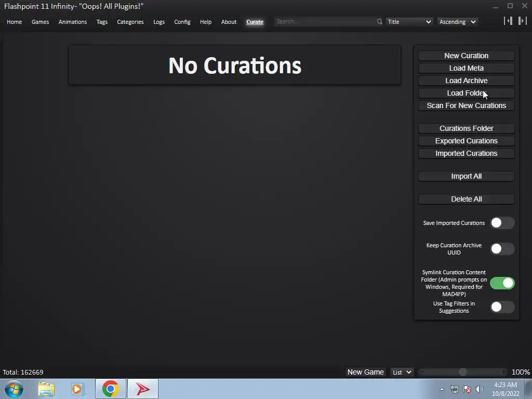Open the About page
This screenshot has width=532, height=399.
[229, 22]
